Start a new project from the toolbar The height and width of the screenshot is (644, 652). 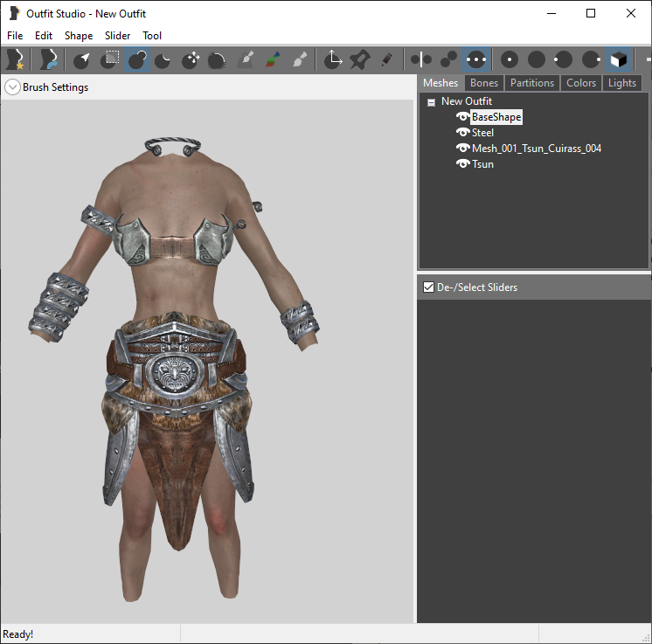pos(16,59)
